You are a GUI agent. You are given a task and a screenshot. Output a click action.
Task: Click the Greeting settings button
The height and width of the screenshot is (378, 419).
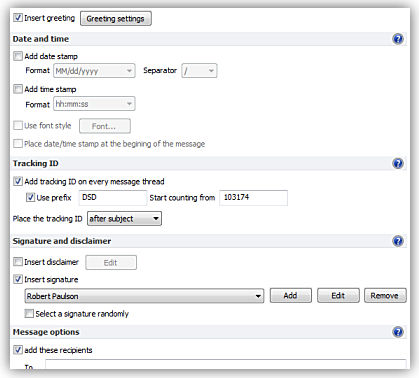pos(116,19)
